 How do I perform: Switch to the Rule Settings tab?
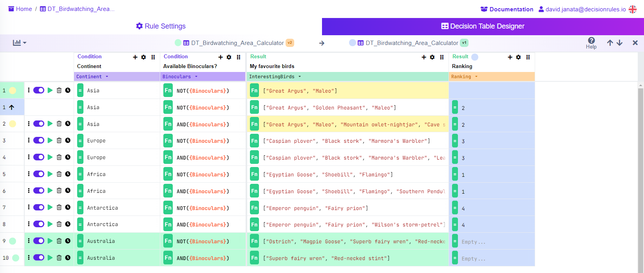click(x=161, y=26)
